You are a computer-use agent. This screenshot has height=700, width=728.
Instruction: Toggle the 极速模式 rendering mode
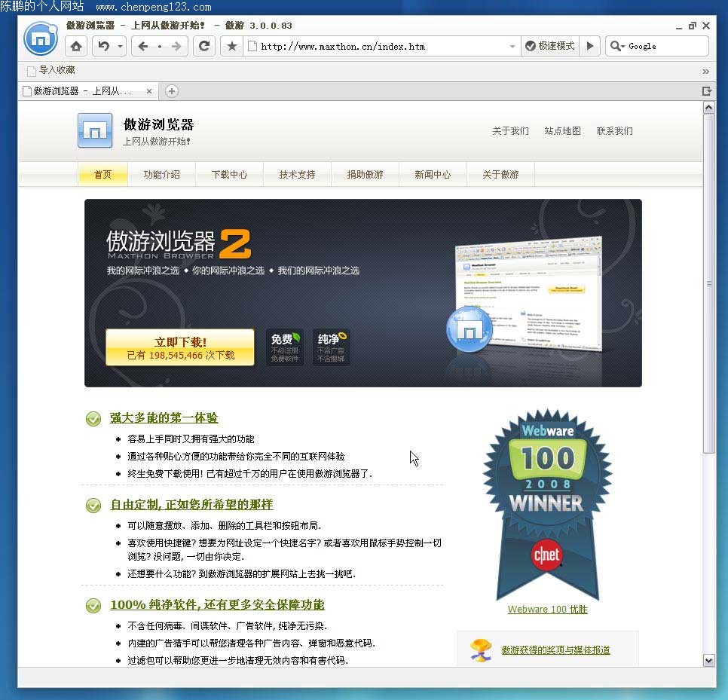(549, 46)
